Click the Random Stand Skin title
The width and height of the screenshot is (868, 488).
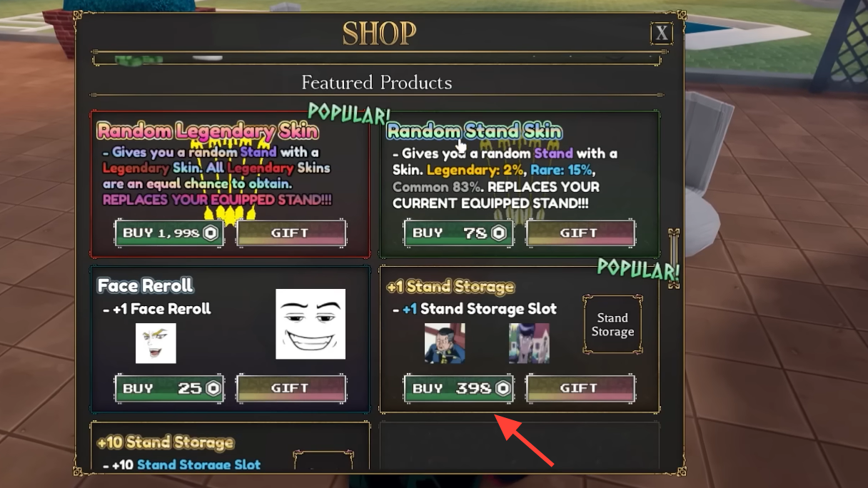coord(475,131)
